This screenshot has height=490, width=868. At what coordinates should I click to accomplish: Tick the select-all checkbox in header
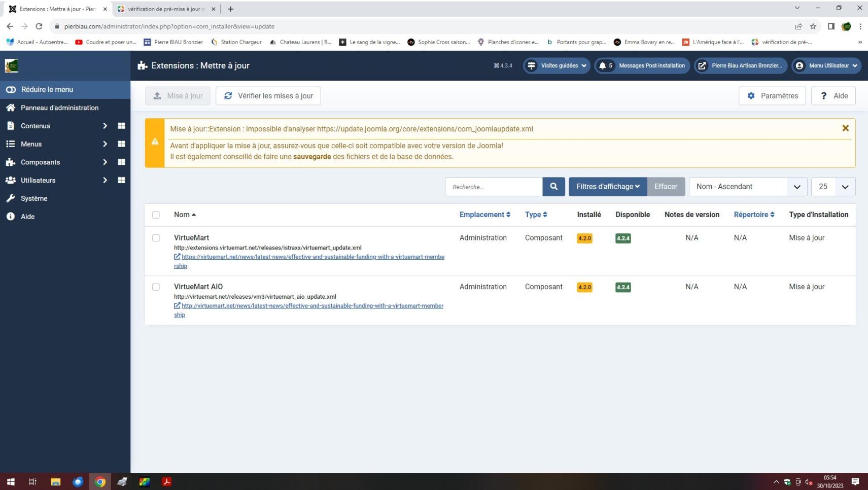point(156,215)
